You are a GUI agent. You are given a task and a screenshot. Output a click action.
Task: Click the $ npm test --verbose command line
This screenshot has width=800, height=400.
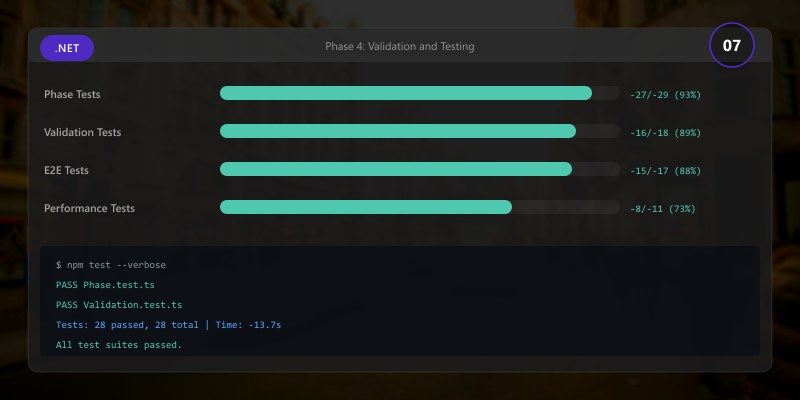[111, 265]
